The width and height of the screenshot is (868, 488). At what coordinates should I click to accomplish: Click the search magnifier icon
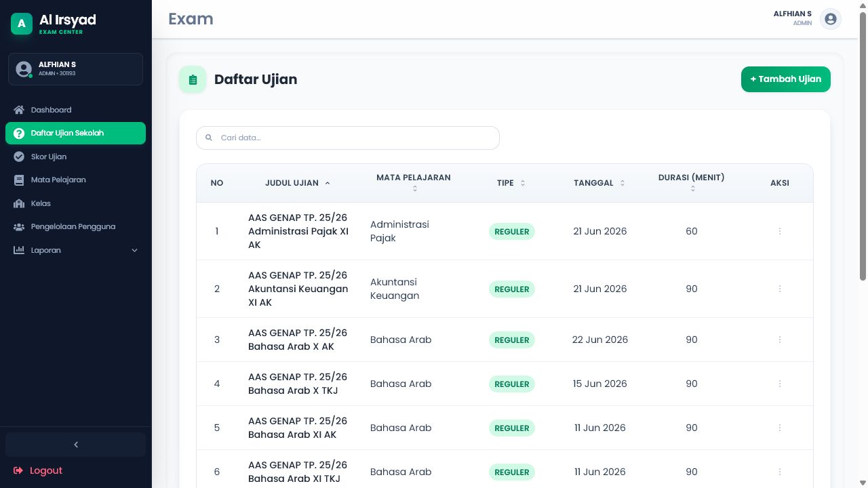coord(209,138)
